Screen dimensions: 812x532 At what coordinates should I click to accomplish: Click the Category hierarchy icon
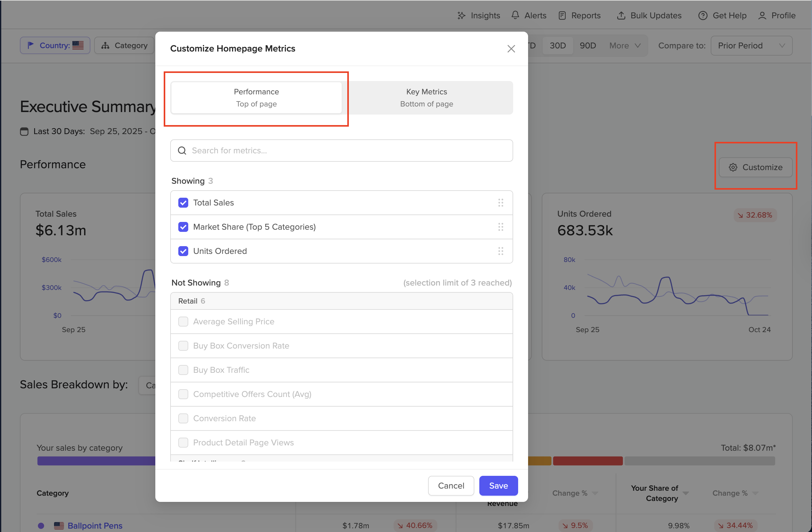pos(105,45)
